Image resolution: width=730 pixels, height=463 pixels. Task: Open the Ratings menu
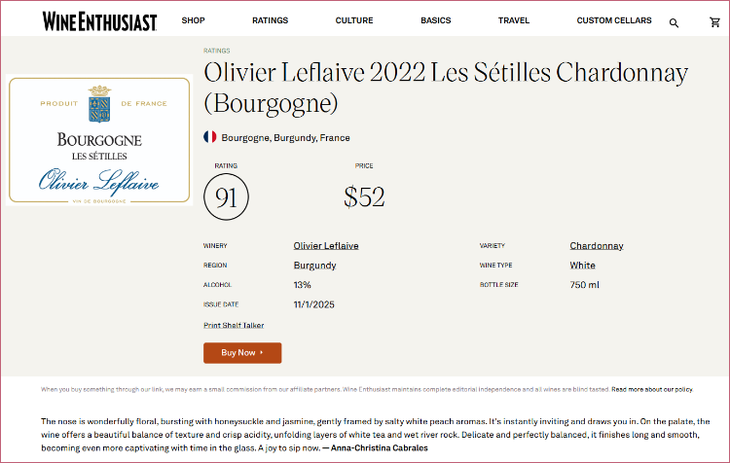point(270,21)
